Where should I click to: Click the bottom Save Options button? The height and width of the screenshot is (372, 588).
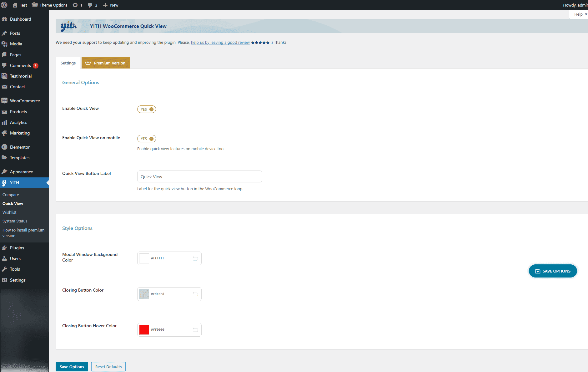pyautogui.click(x=72, y=367)
